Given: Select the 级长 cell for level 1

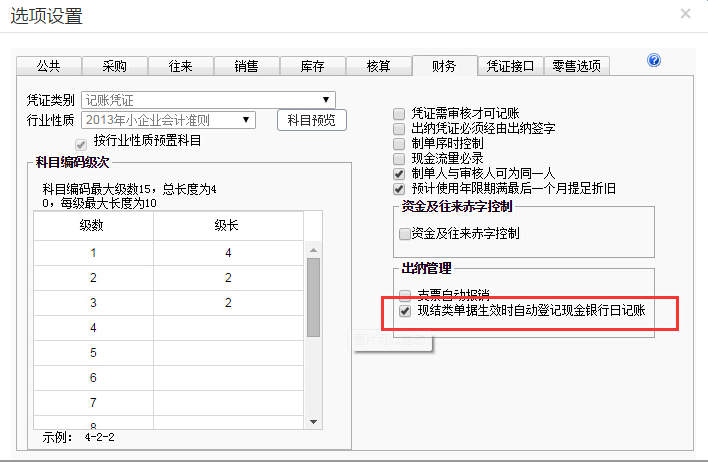Looking at the screenshot, I should [x=228, y=253].
